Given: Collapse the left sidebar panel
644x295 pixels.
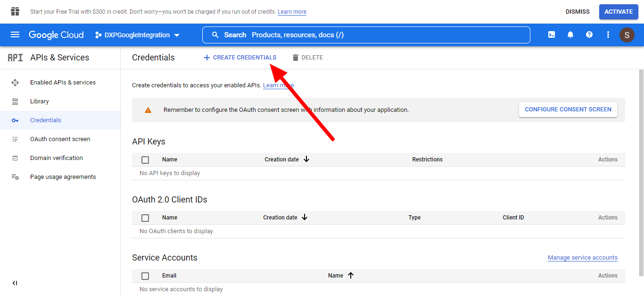Looking at the screenshot, I should point(15,283).
